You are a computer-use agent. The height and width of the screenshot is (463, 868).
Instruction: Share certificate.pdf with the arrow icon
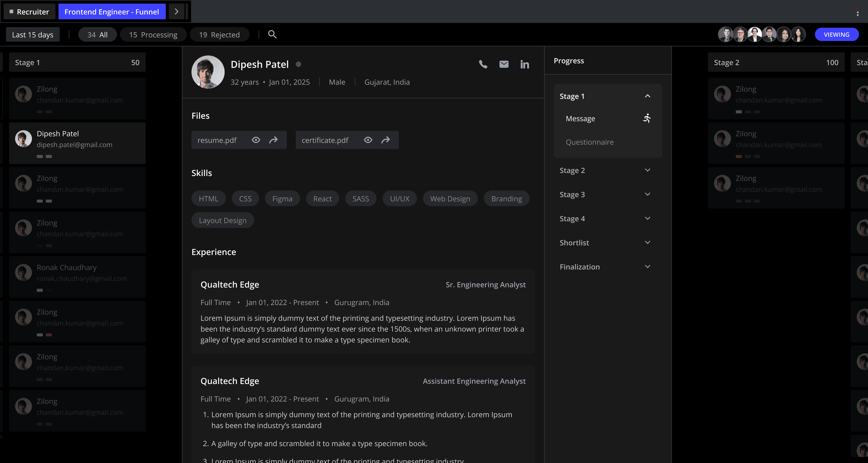tap(386, 140)
